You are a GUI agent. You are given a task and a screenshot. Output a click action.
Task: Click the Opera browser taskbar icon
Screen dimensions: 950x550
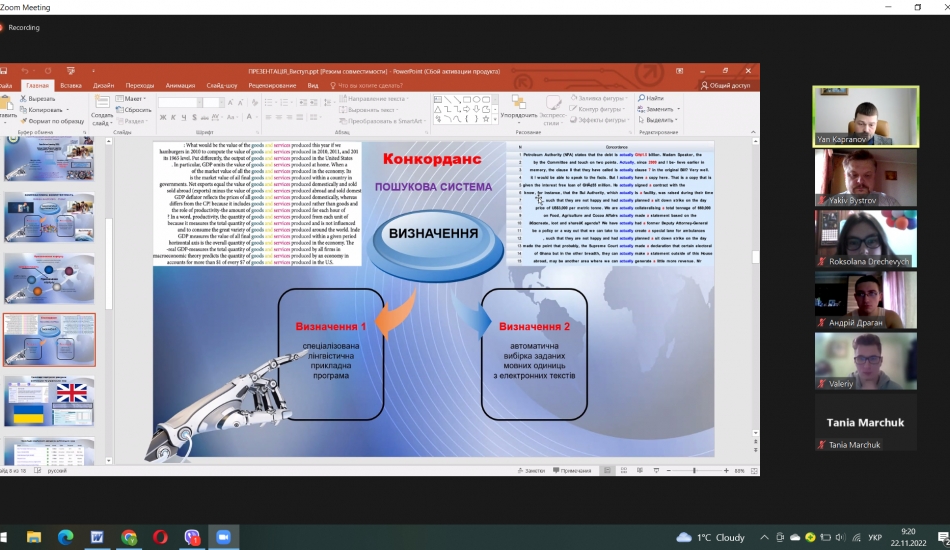pos(160,537)
